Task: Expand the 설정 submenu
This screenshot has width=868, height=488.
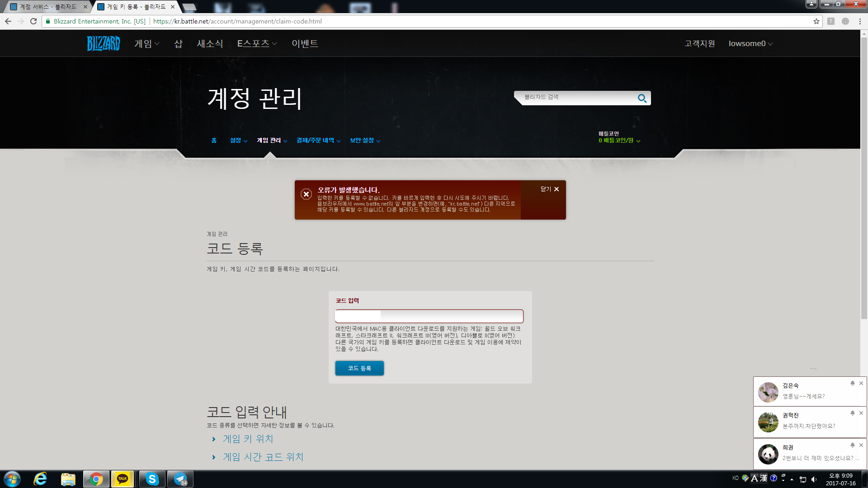Action: tap(239, 141)
